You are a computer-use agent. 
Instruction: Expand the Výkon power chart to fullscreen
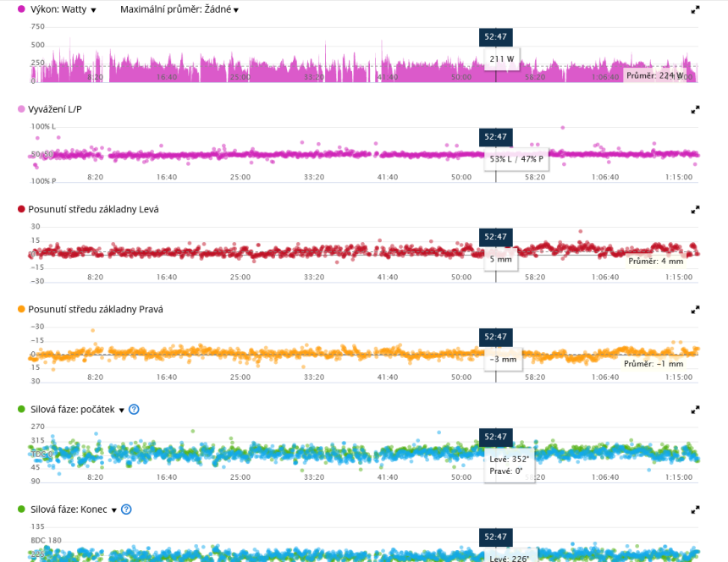[x=695, y=10]
